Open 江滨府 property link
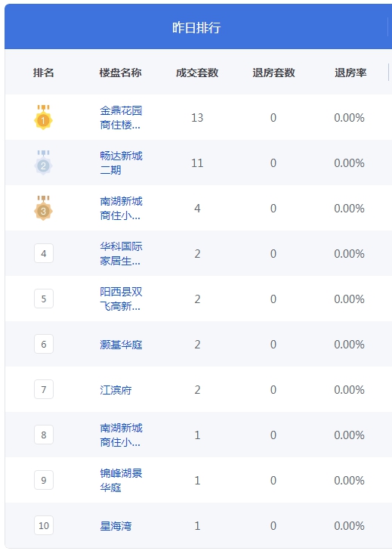The width and height of the screenshot is (392, 554). pos(116,390)
